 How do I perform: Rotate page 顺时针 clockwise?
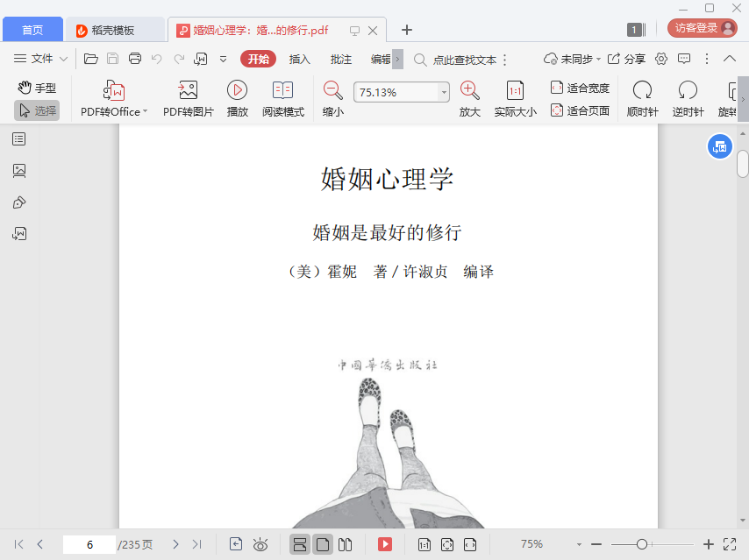point(643,99)
